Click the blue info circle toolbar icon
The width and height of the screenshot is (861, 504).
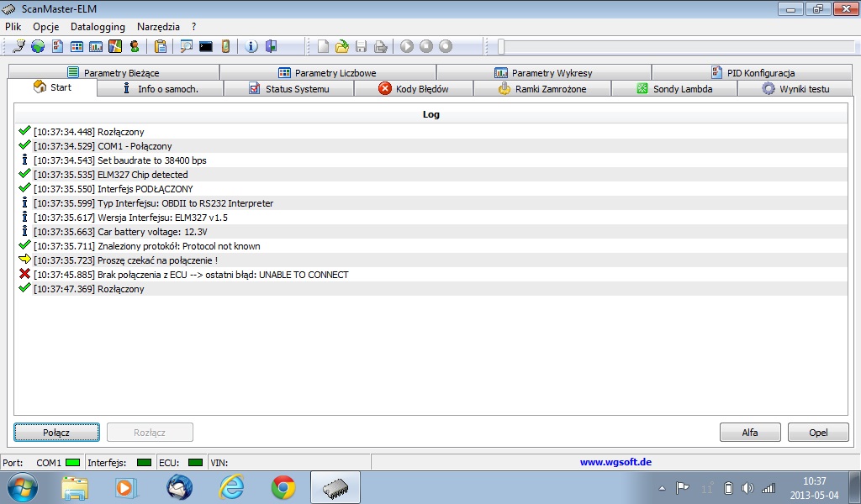[251, 46]
